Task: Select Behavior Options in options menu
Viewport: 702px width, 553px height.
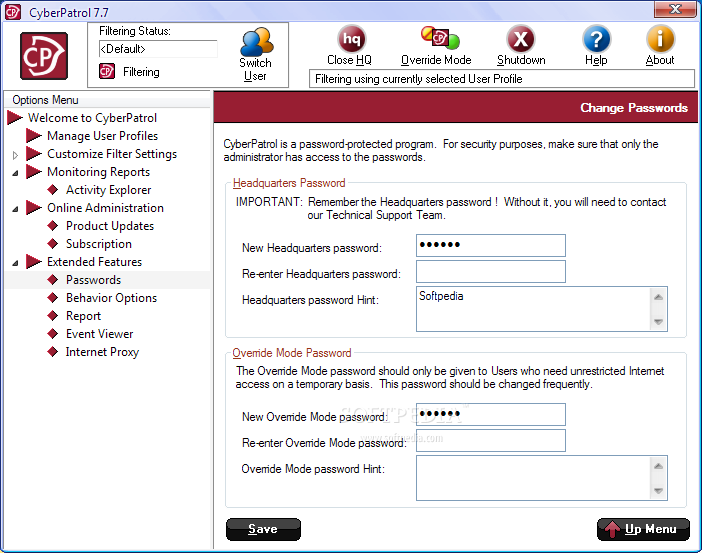Action: 111,298
